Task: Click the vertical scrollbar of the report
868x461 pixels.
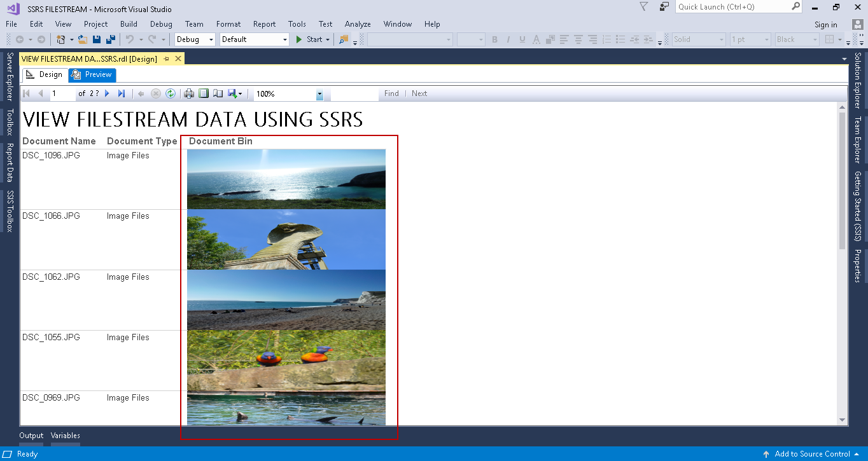Action: (843, 181)
